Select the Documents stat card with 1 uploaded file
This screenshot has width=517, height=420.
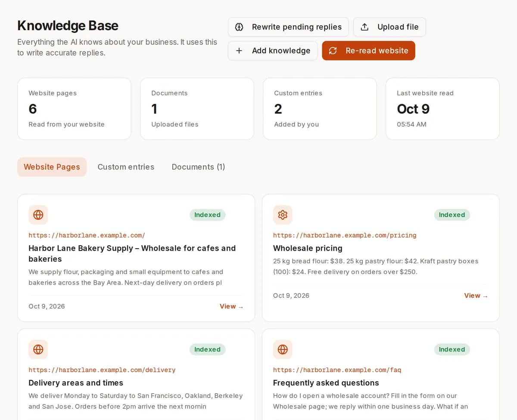pyautogui.click(x=197, y=109)
